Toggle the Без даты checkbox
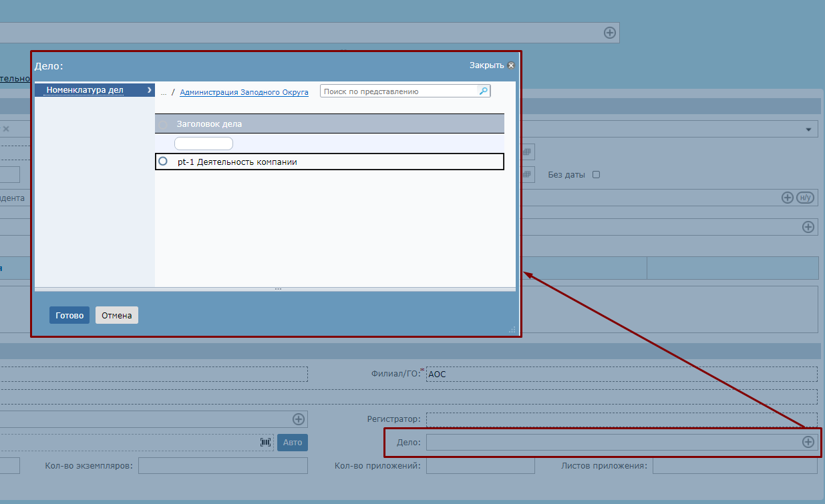 tap(597, 175)
